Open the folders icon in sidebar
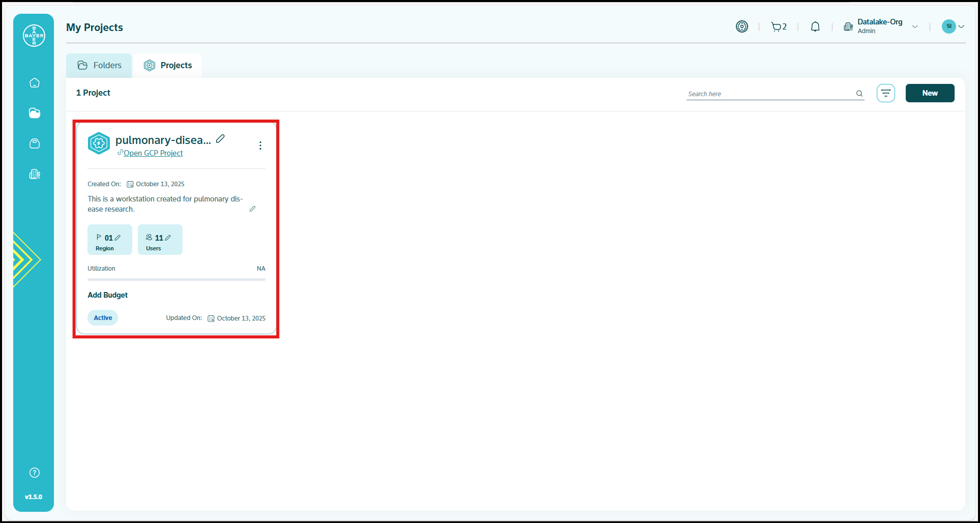The image size is (980, 523). click(x=35, y=113)
